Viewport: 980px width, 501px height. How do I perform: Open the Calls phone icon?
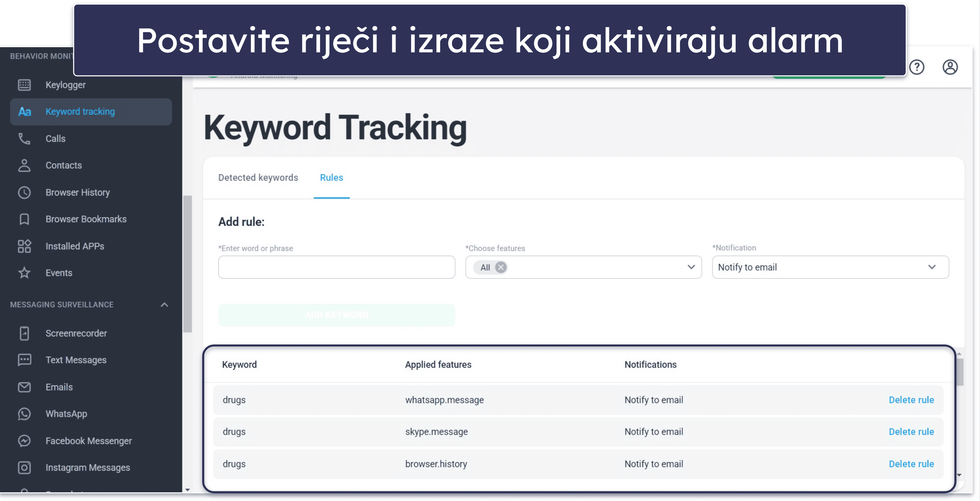point(24,139)
